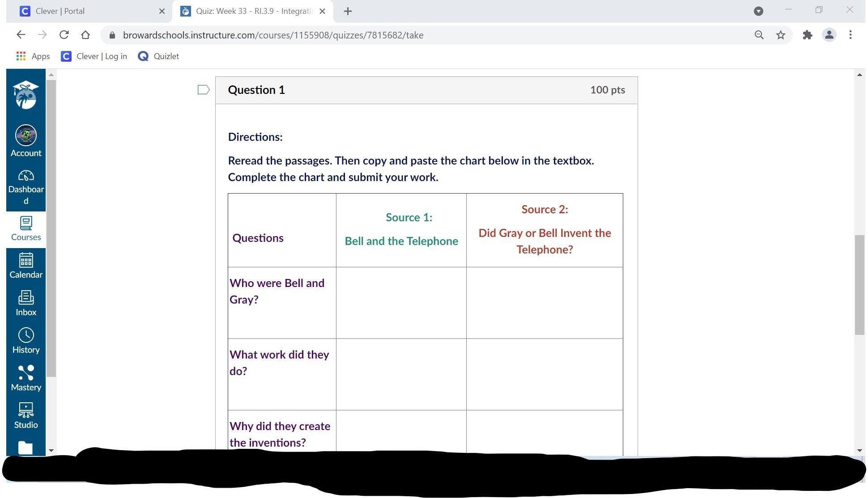Click the Broward schools logo icon
Viewport: 868px width, 498px height.
pos(26,95)
